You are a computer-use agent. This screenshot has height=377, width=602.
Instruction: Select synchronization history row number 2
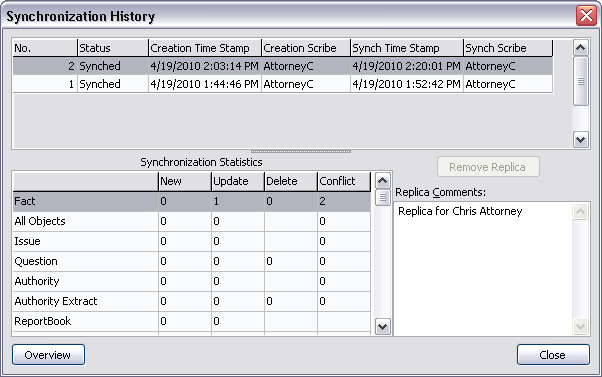[x=283, y=66]
